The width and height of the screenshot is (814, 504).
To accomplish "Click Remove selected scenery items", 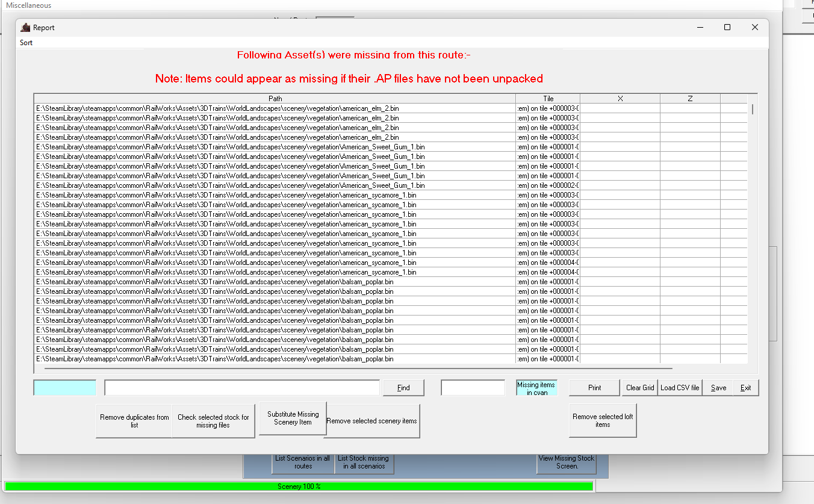I will (x=371, y=421).
